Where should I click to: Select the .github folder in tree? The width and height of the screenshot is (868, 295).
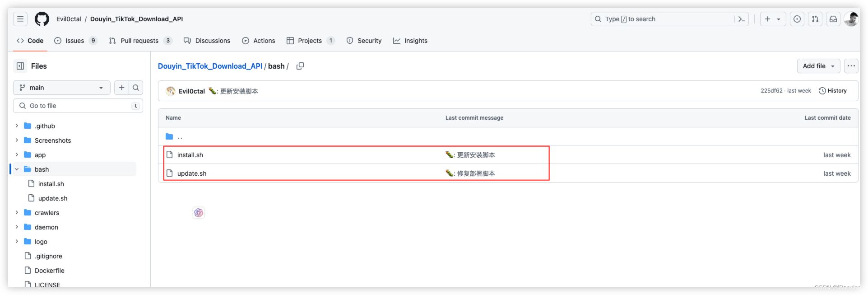pos(45,126)
